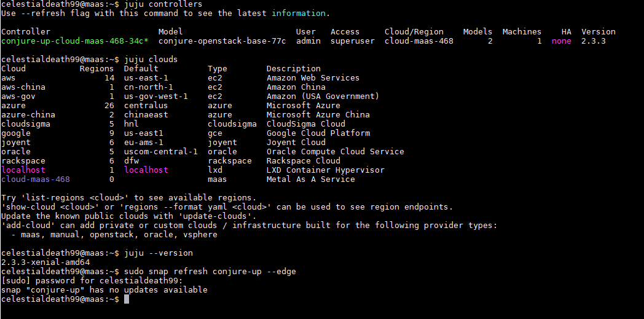Click 'conjure-openstack-base-77c' model name
Viewport: 644px width, 319px height.
222,41
